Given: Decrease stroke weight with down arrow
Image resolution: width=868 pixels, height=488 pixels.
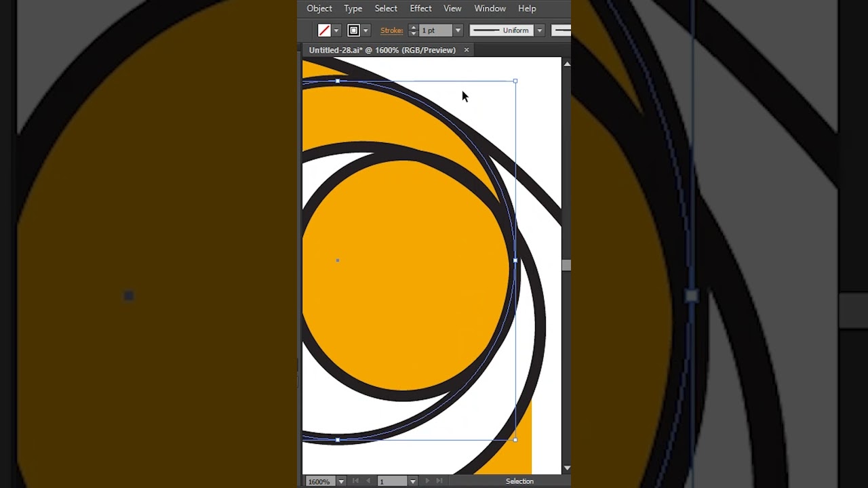Looking at the screenshot, I should (x=413, y=34).
